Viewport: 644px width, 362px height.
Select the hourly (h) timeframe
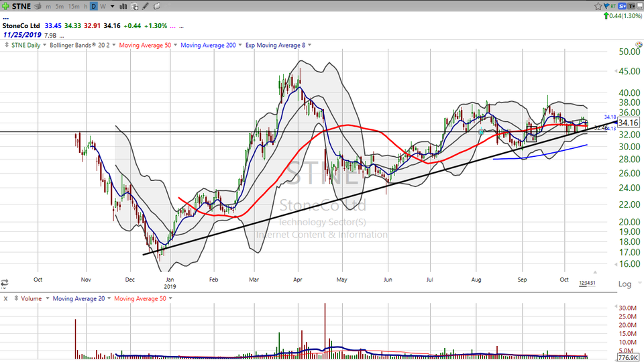click(85, 7)
